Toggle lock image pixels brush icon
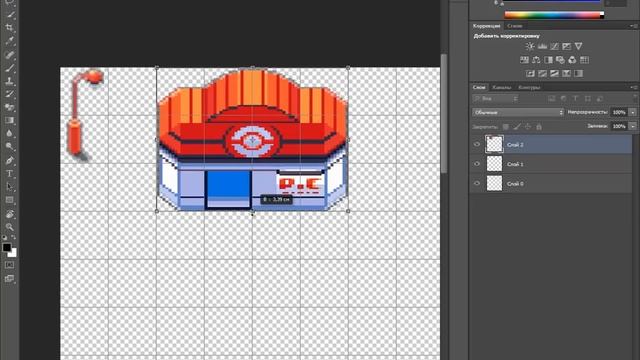 pyautogui.click(x=517, y=127)
